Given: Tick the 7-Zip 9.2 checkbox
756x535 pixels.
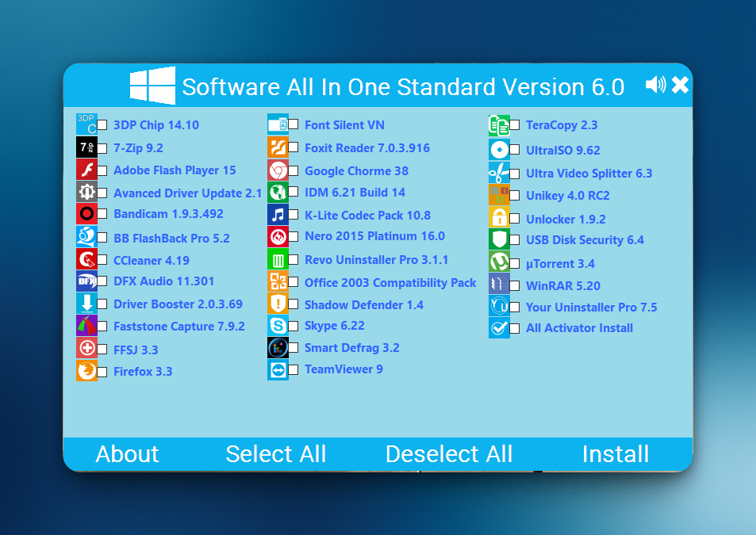Looking at the screenshot, I should (102, 148).
